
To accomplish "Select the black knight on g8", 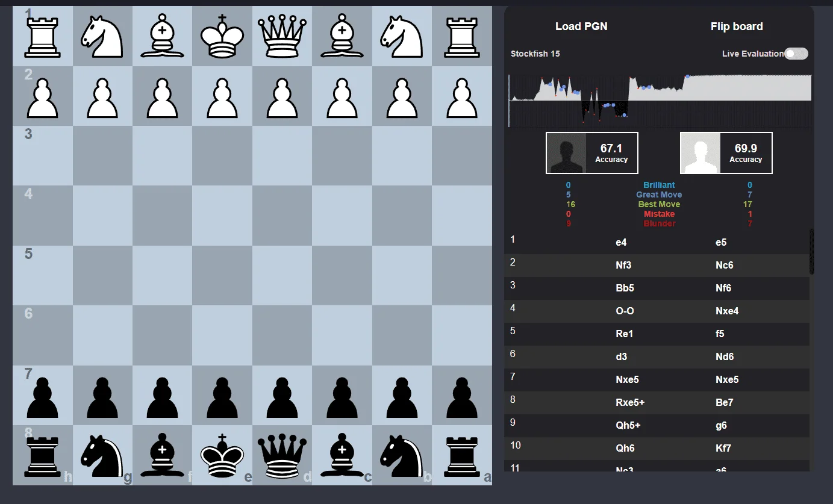I will 102,456.
